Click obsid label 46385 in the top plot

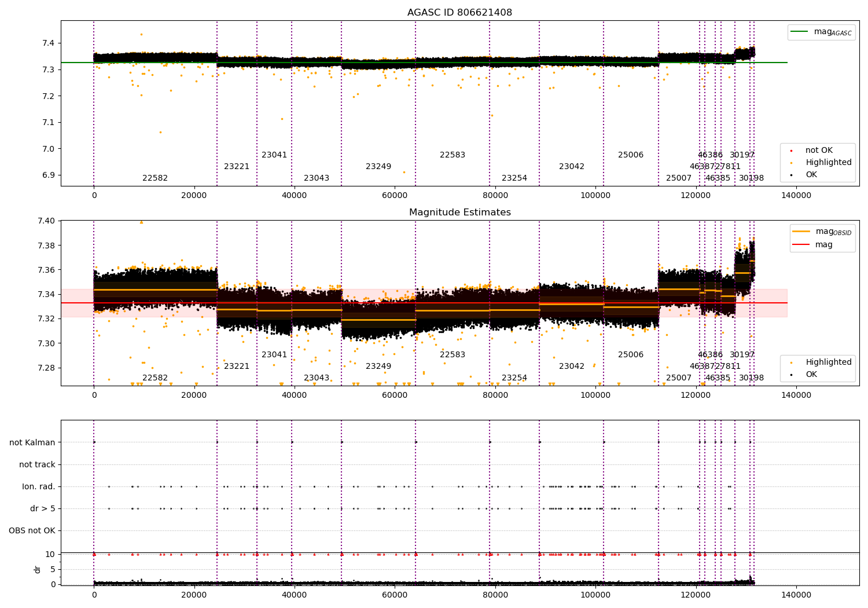click(x=718, y=178)
